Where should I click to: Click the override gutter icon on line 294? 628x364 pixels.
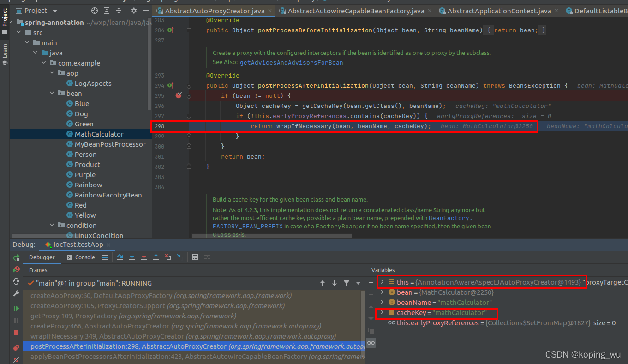pyautogui.click(x=170, y=85)
